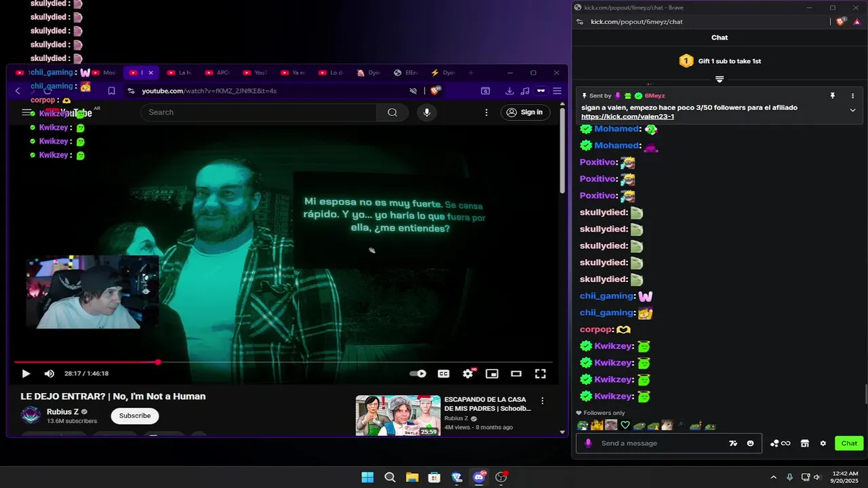Viewport: 868px width, 488px height.
Task: Start YouTube voice search microphone
Action: pos(427,113)
